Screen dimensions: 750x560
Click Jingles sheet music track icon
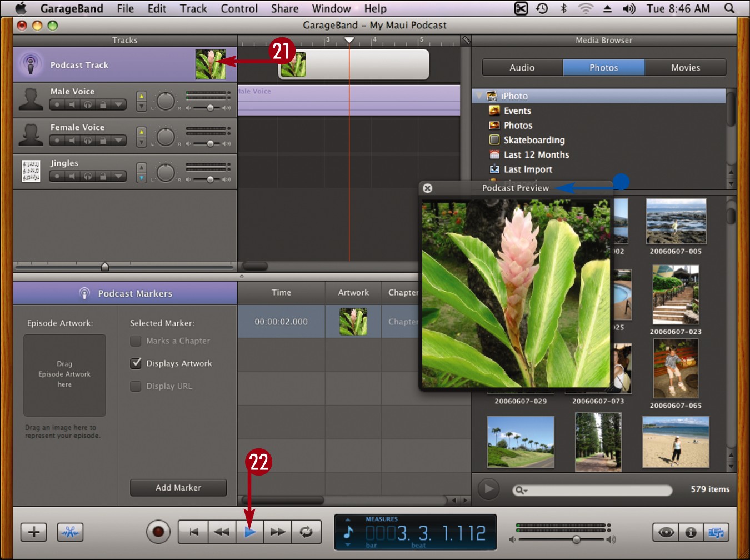pyautogui.click(x=31, y=171)
